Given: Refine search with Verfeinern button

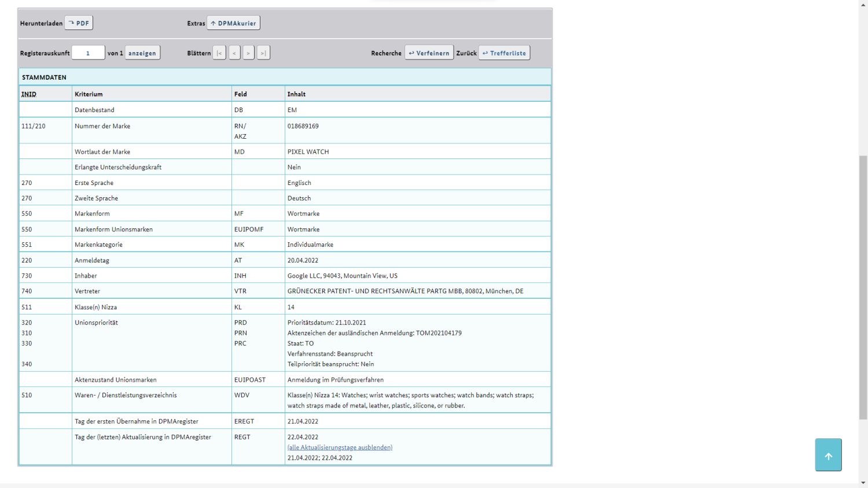Looking at the screenshot, I should pos(429,53).
